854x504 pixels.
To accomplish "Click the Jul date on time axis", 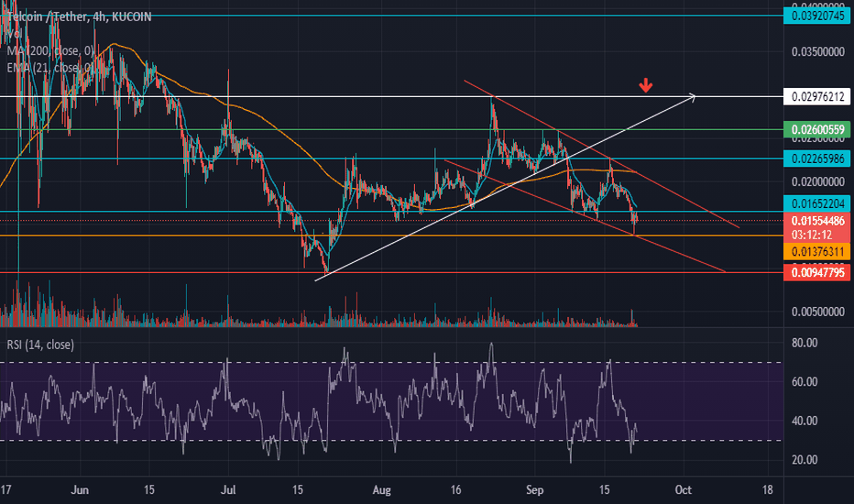I will 228,490.
